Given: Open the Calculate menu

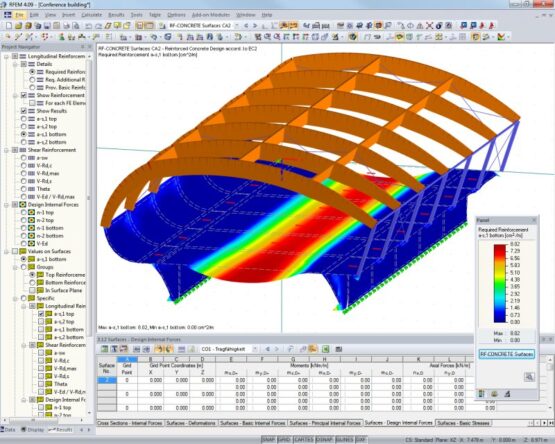Looking at the screenshot, I should (x=92, y=15).
